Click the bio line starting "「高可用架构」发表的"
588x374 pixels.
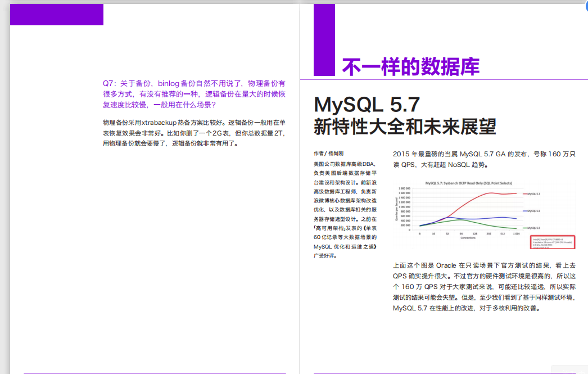[x=345, y=228]
